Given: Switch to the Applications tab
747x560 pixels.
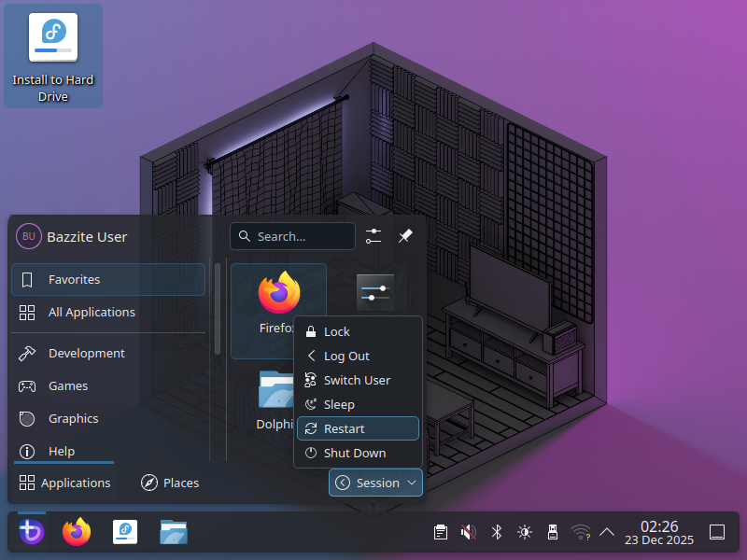Looking at the screenshot, I should click(x=64, y=483).
